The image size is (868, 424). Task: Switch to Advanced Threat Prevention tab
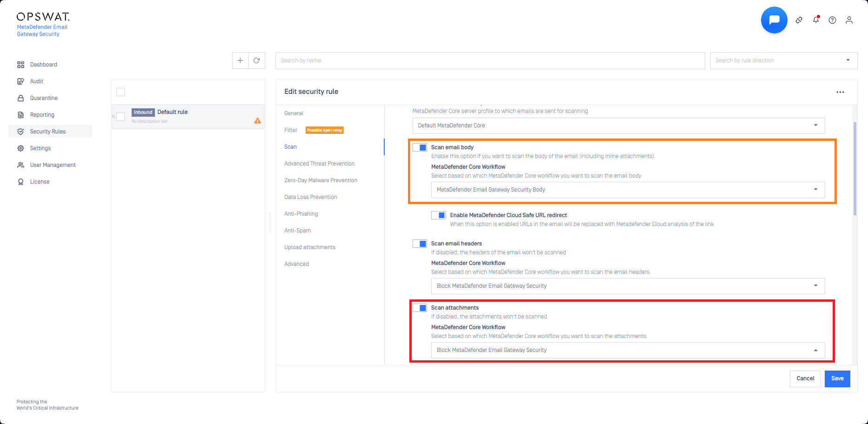coord(319,164)
